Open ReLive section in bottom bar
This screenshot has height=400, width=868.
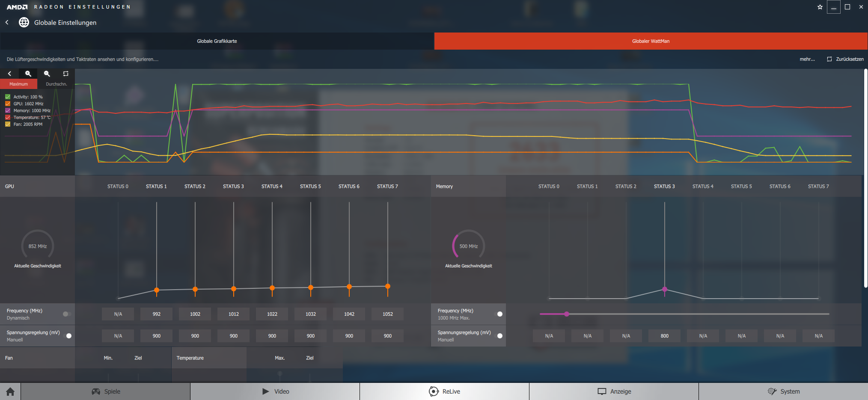point(445,391)
